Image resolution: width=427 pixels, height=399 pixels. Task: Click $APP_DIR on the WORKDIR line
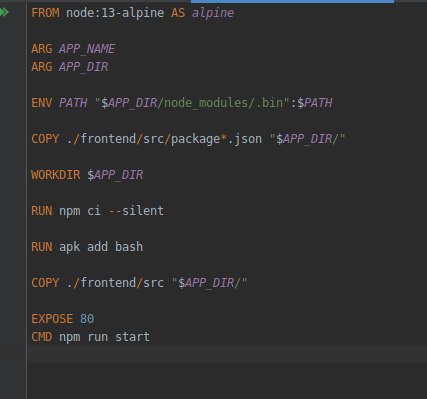tap(115, 175)
